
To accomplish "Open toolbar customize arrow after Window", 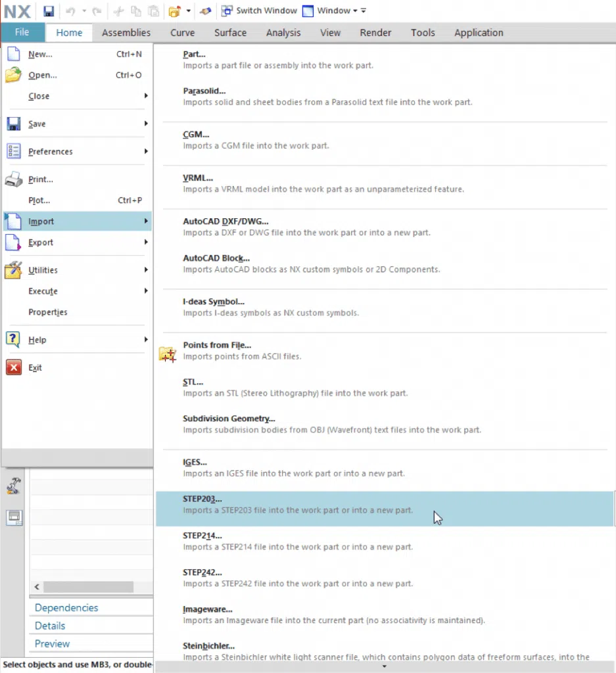I will pyautogui.click(x=364, y=11).
